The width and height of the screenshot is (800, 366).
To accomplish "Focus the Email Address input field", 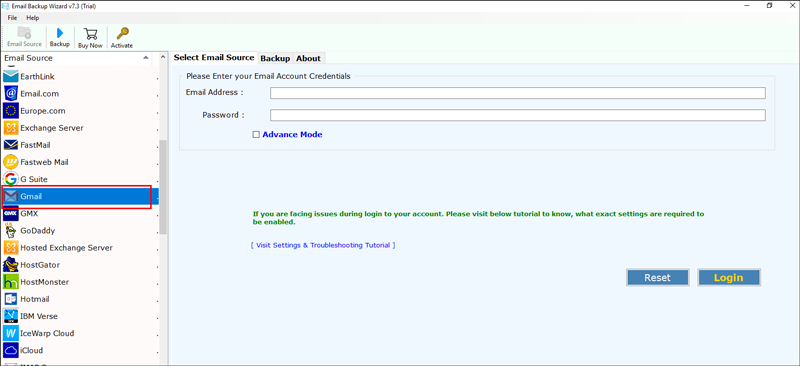I will tap(518, 93).
